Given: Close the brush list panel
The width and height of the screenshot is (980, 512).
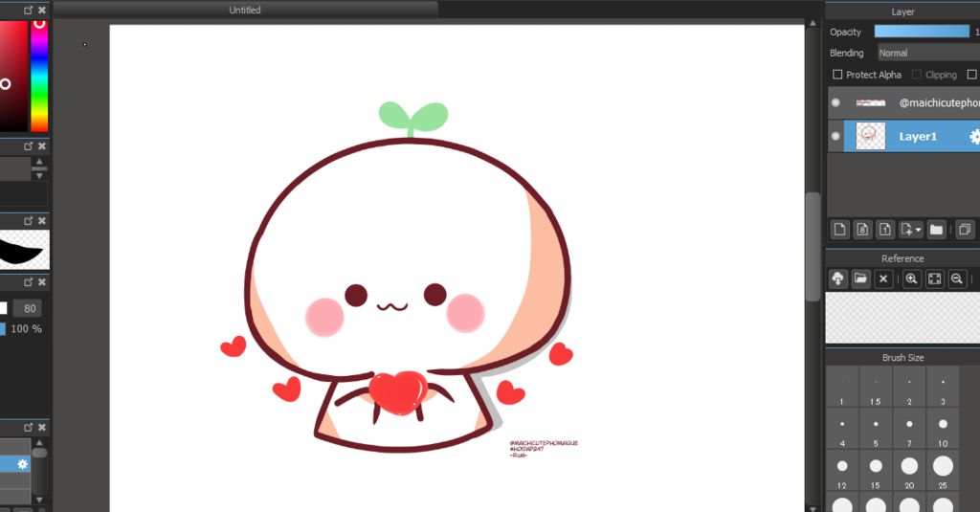Looking at the screenshot, I should coord(42,427).
